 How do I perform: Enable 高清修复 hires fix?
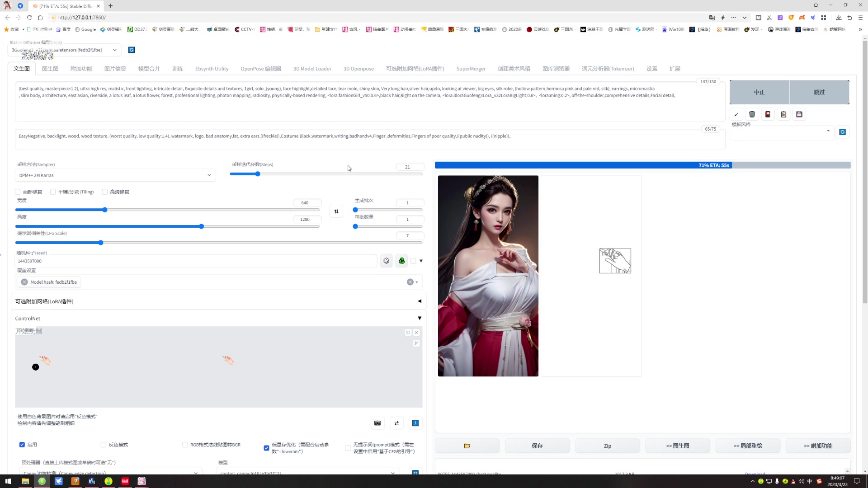(x=105, y=192)
